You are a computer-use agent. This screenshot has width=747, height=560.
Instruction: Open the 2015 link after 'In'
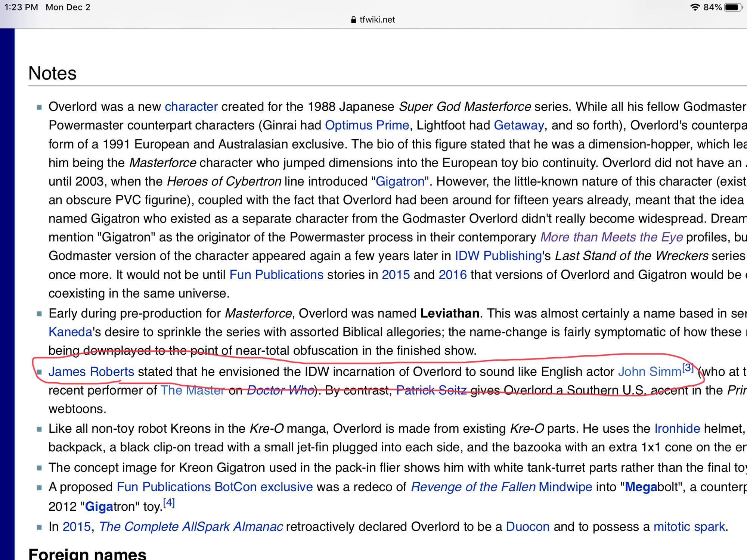(x=77, y=527)
